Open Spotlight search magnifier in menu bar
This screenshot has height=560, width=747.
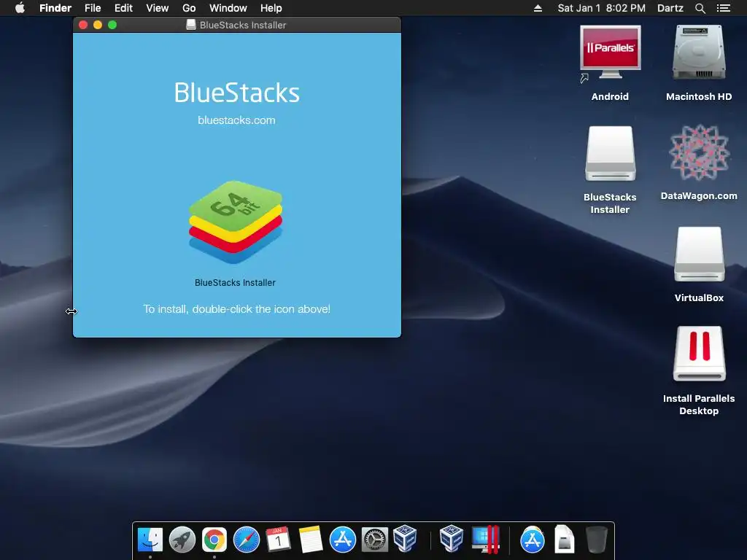point(700,8)
